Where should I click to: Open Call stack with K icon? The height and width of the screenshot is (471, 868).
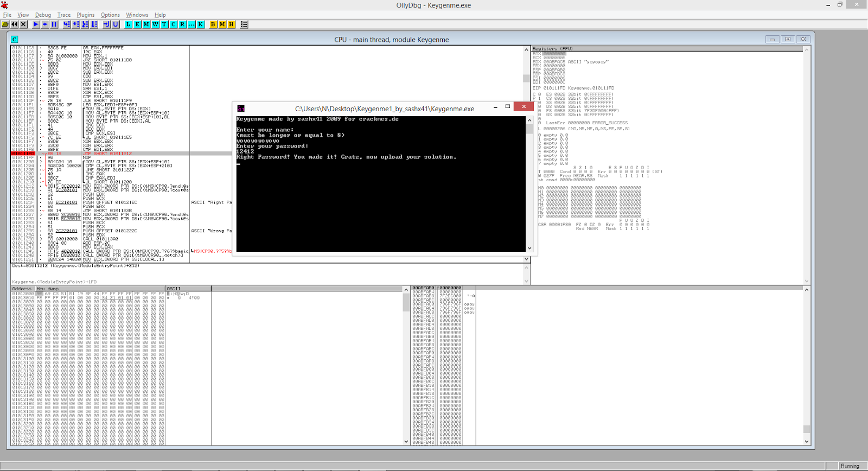coord(200,24)
